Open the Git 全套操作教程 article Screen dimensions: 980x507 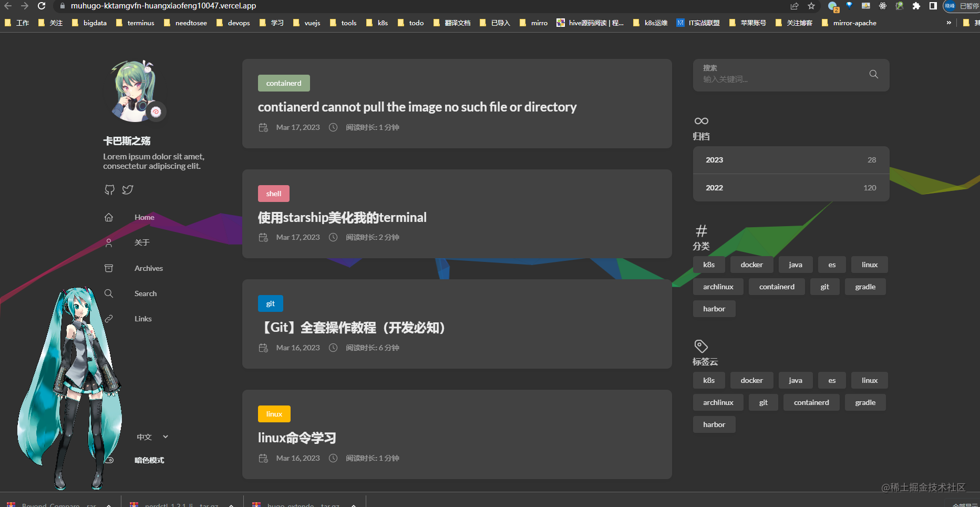click(x=351, y=327)
